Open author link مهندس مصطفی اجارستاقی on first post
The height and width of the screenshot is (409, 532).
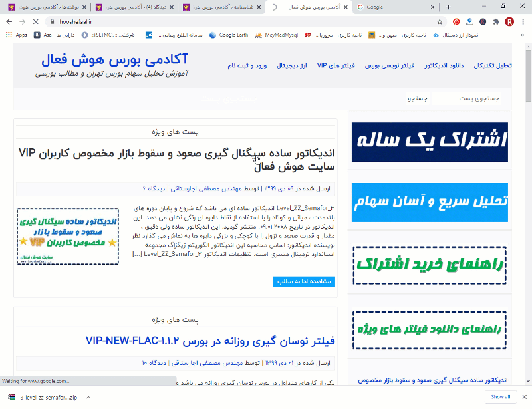click(206, 189)
